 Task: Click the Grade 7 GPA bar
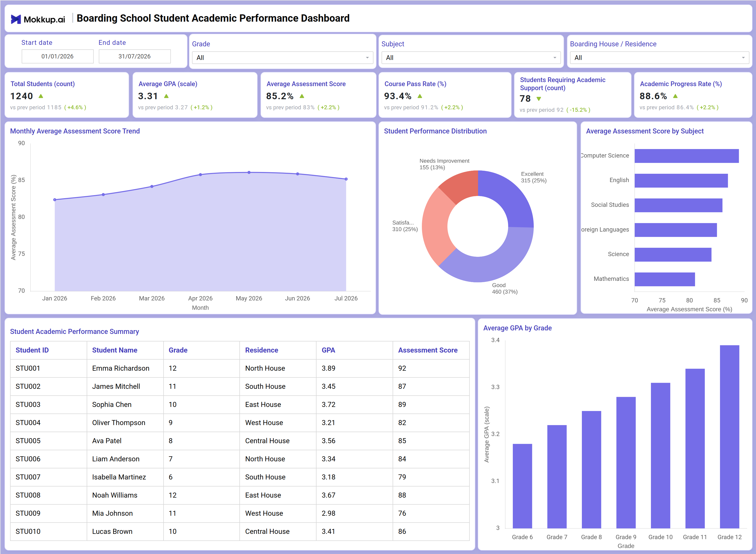(557, 477)
